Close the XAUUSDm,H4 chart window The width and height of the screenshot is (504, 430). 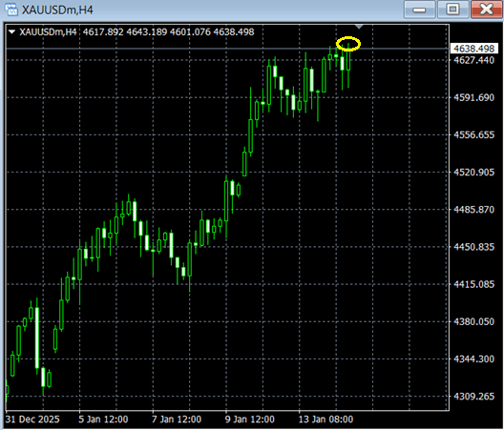[486, 10]
